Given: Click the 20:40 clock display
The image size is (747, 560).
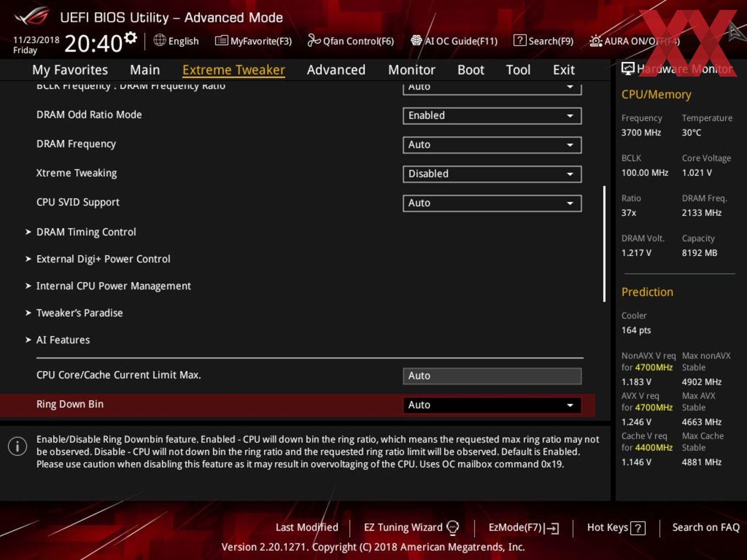Looking at the screenshot, I should 93,43.
